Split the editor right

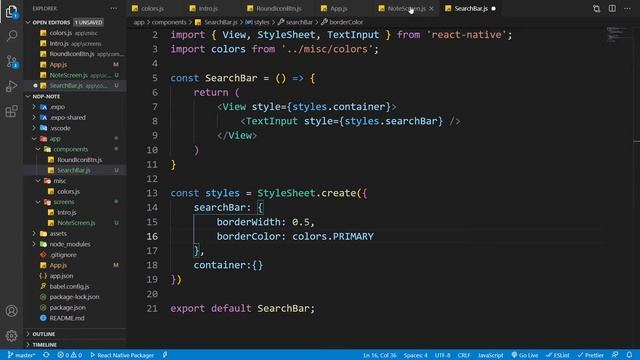tap(612, 9)
